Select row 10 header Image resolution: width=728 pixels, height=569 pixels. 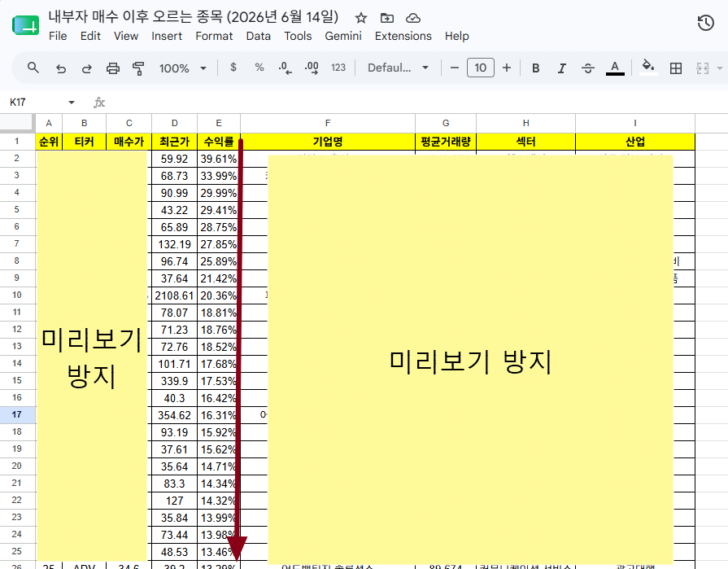click(17, 295)
